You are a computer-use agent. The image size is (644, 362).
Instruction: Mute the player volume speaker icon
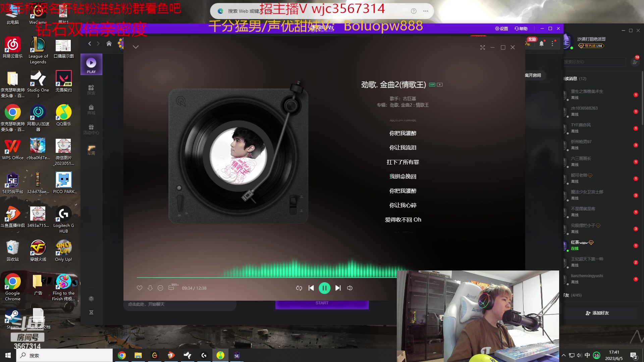point(350,288)
